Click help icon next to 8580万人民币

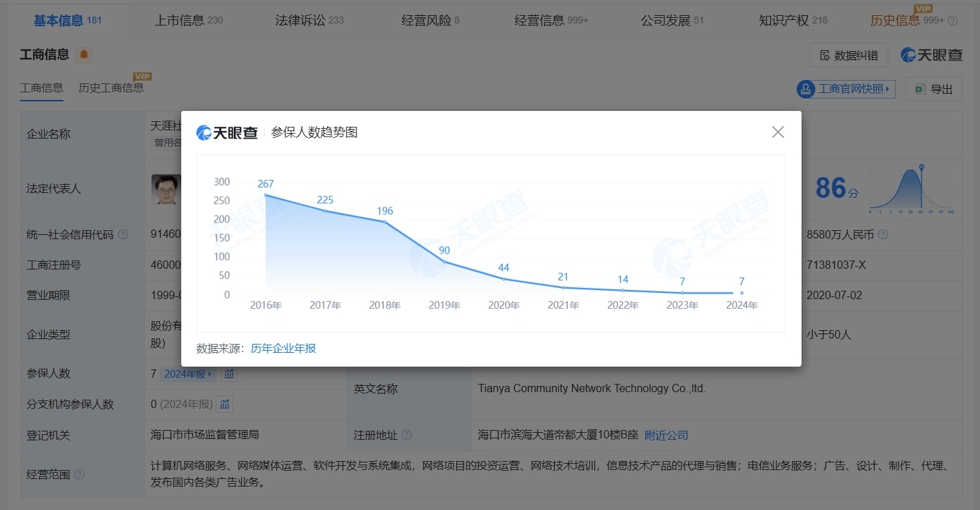click(x=883, y=234)
